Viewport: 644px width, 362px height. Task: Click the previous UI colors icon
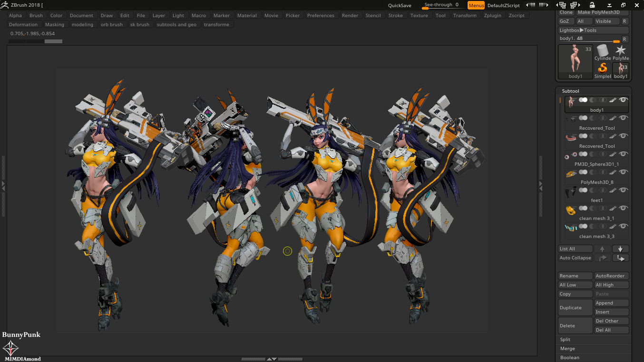point(530,5)
